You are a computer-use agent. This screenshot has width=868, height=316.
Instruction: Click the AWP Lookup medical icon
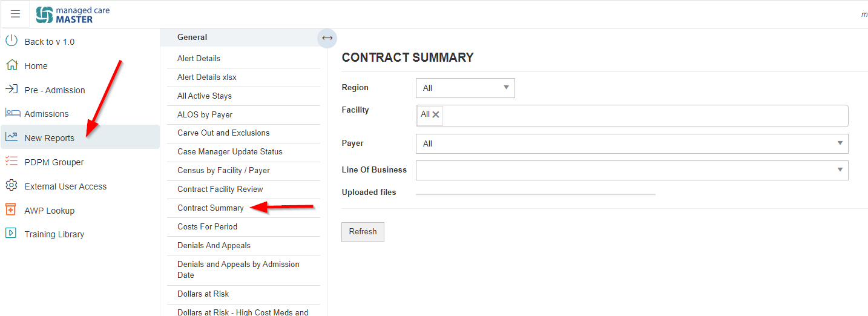(x=10, y=209)
